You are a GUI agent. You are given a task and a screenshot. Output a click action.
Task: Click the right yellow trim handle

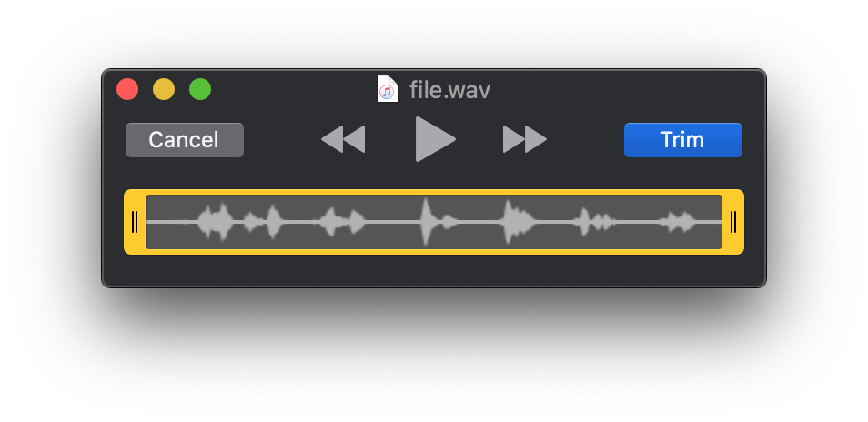(x=733, y=222)
